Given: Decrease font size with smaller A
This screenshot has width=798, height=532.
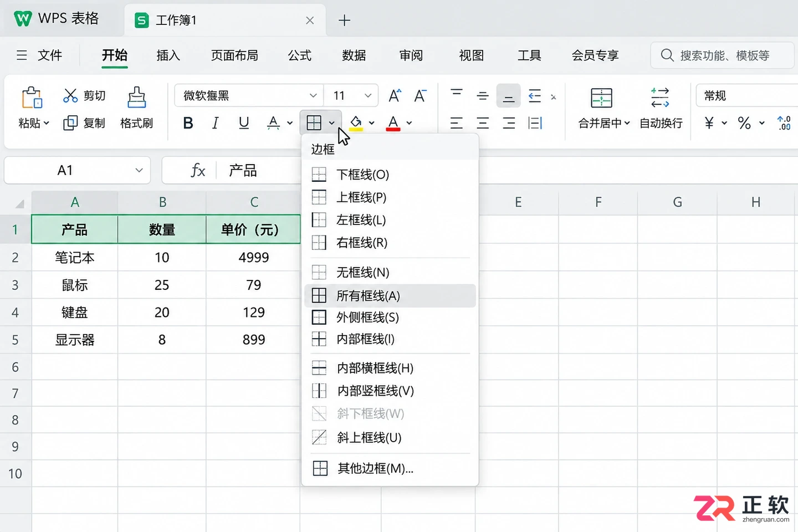Looking at the screenshot, I should coord(420,95).
